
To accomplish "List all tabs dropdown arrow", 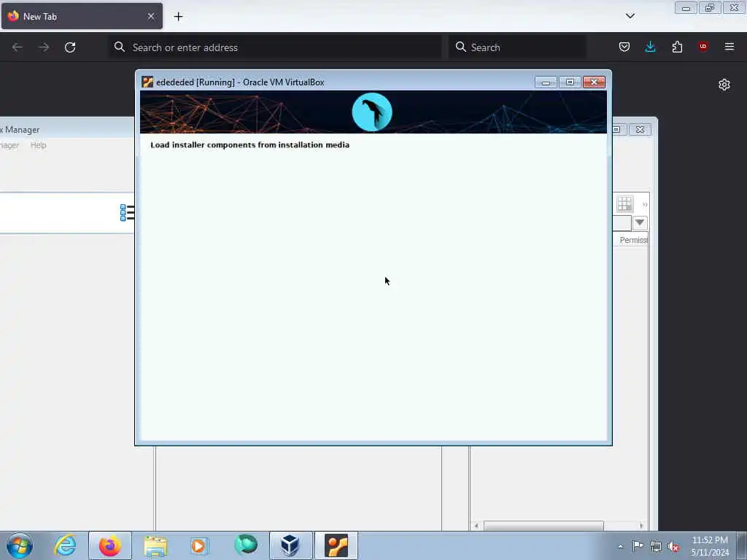I will (x=630, y=16).
